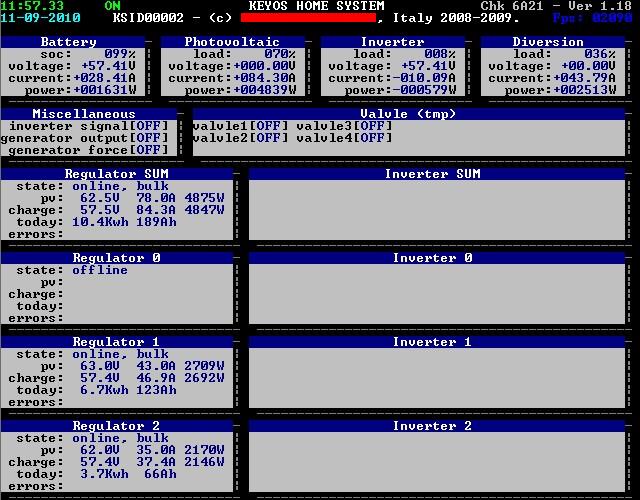Open the top Inverter panel header

coord(393,42)
